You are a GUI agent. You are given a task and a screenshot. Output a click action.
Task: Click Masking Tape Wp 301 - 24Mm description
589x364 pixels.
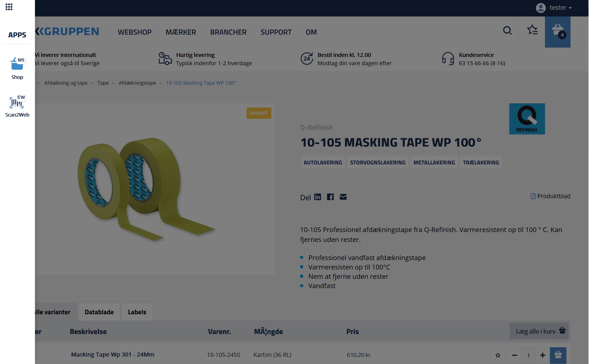[x=113, y=354]
